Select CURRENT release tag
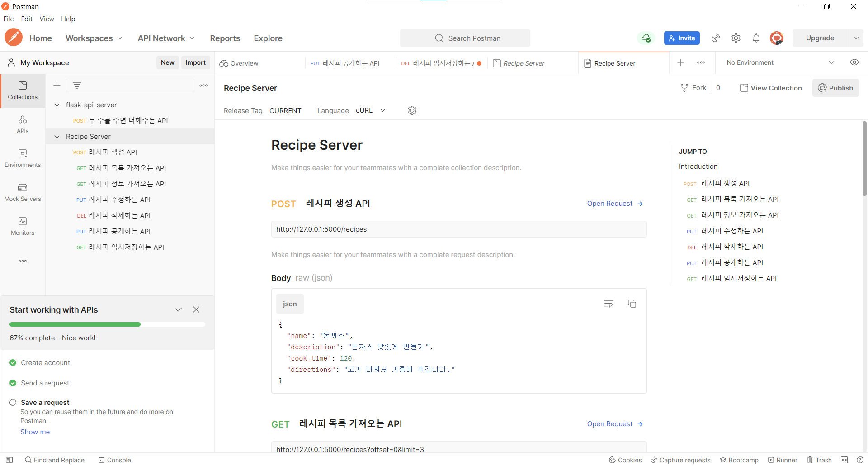Screen dimensions: 868x466 [x=285, y=110]
